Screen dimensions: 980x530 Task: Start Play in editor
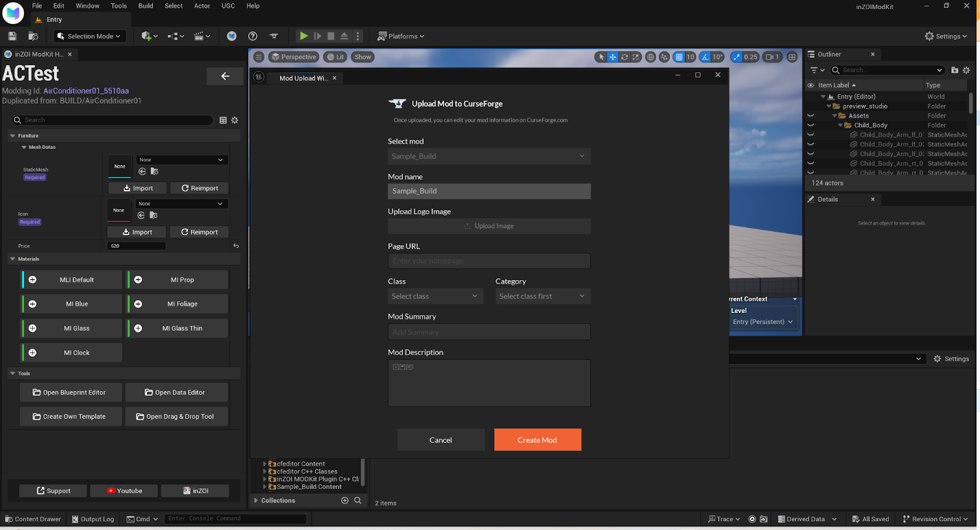tap(303, 36)
